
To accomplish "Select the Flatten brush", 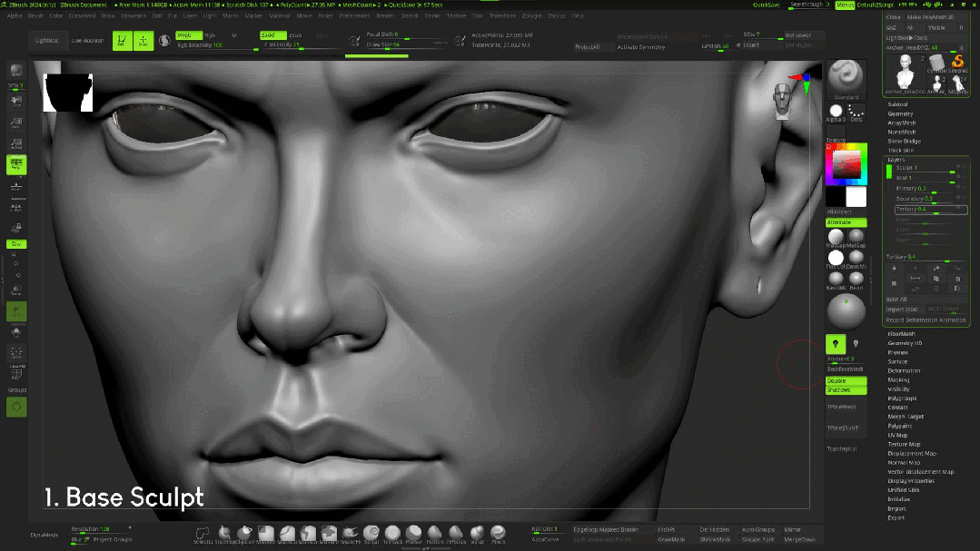I will (434, 534).
